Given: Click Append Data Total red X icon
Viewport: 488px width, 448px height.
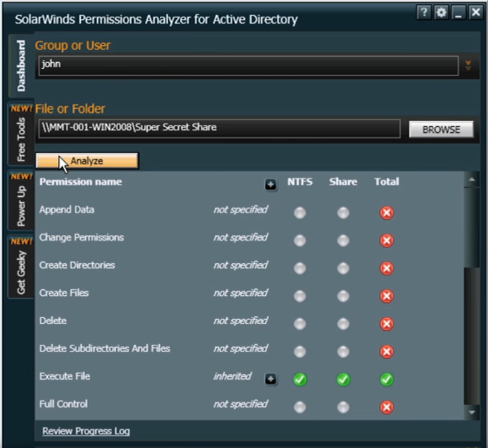Looking at the screenshot, I should point(387,213).
